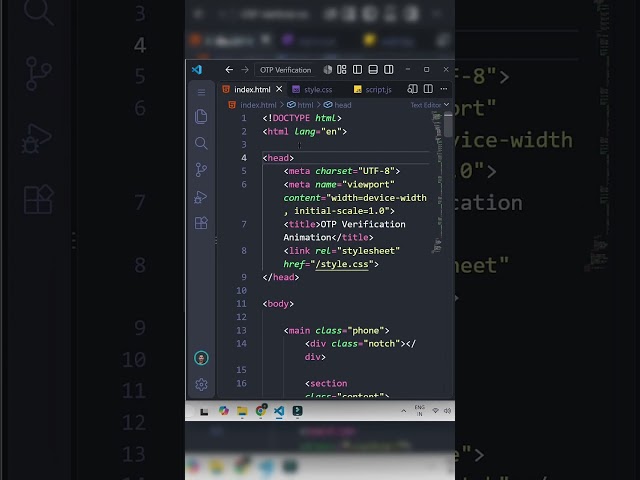640x480 pixels.
Task: Select the head breadcrumb item
Action: click(x=338, y=105)
